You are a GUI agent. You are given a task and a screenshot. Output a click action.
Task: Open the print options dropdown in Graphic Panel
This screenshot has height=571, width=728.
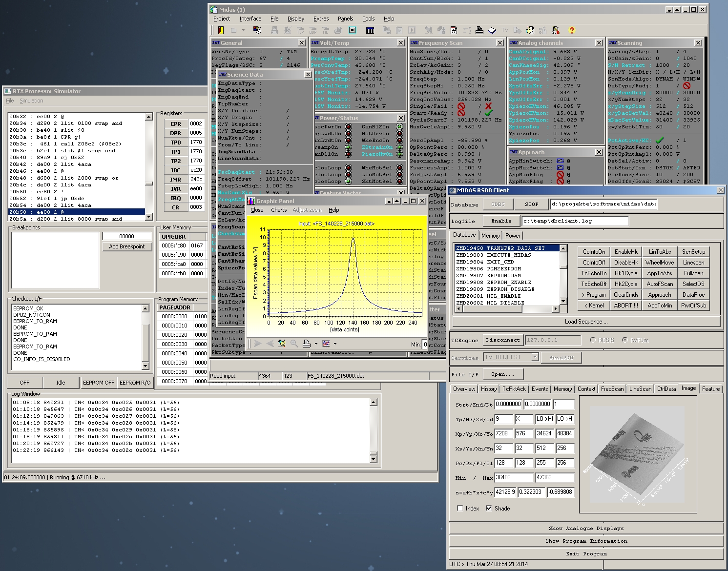tap(316, 344)
